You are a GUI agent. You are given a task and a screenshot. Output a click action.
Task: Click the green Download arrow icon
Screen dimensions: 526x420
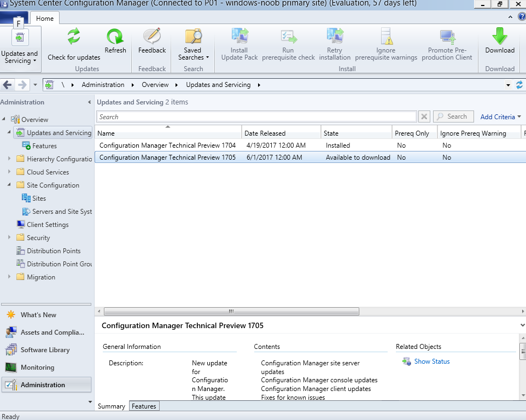[500, 36]
